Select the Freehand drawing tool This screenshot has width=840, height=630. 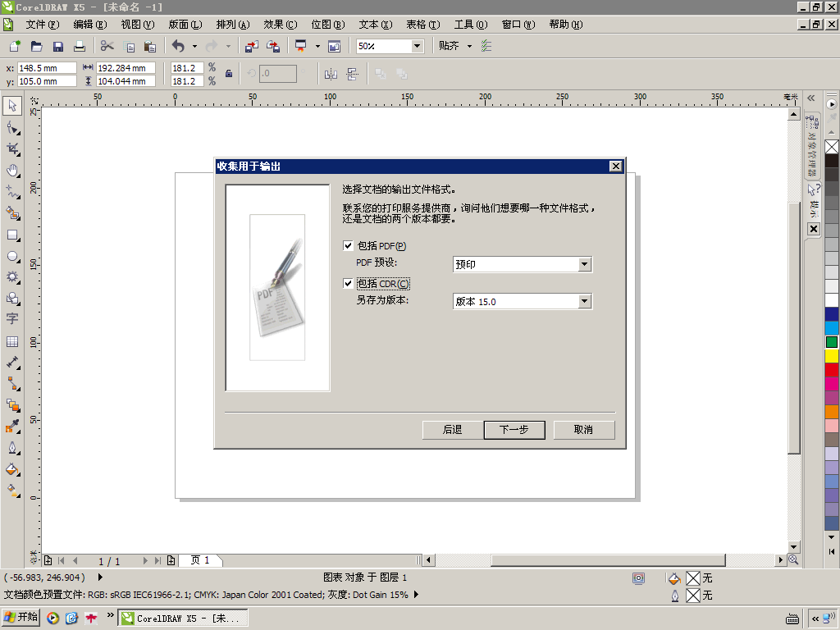[x=12, y=192]
